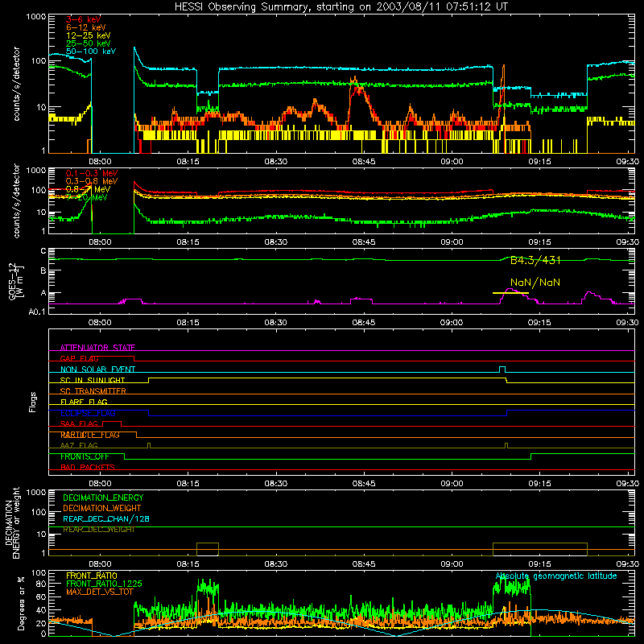Image resolution: width=644 pixels, height=644 pixels.
Task: Click the 08:45 tick label under top panel
Action: click(364, 162)
